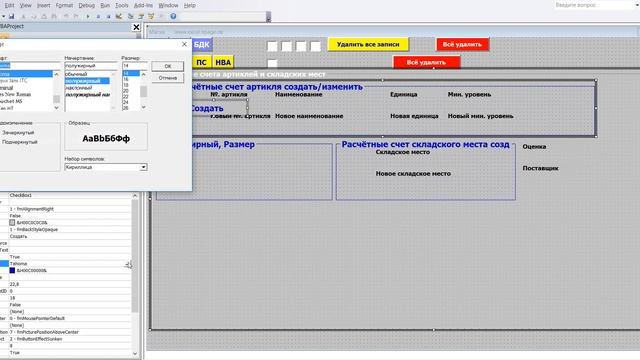Toggle the Подчеркнутый underline checkbox
Screen dimensions: 640x360
pos(20,142)
